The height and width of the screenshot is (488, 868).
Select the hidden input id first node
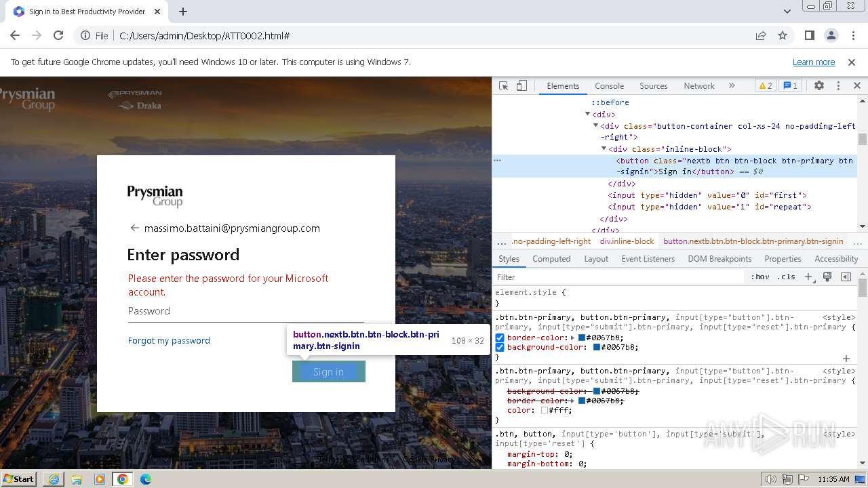tap(707, 195)
